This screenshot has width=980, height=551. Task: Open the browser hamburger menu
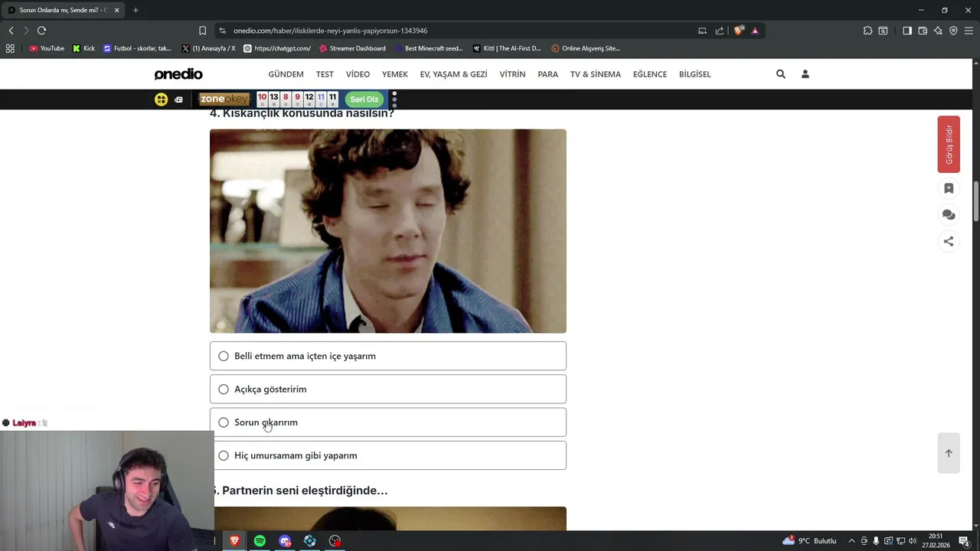(969, 31)
